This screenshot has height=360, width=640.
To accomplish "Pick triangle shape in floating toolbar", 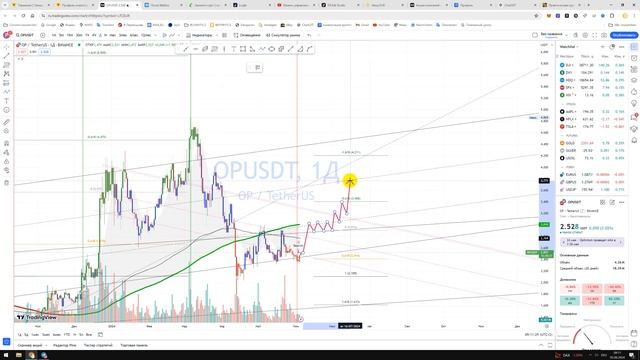I will pos(300,49).
